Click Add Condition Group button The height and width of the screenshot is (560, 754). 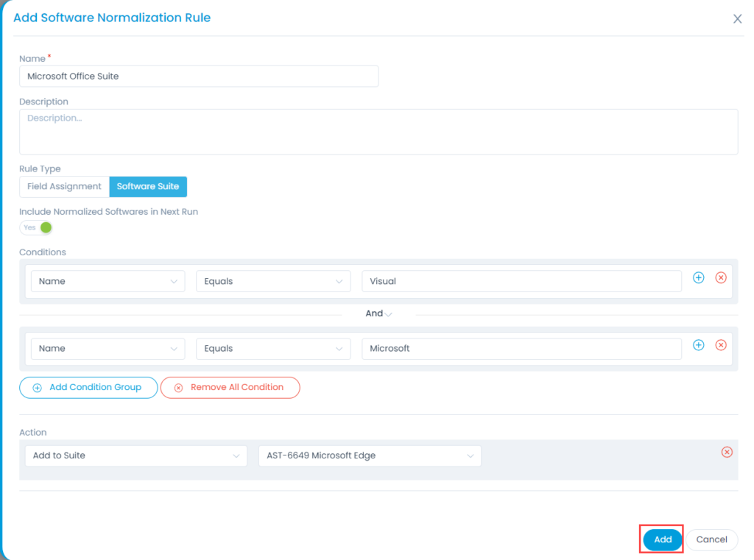(x=88, y=387)
